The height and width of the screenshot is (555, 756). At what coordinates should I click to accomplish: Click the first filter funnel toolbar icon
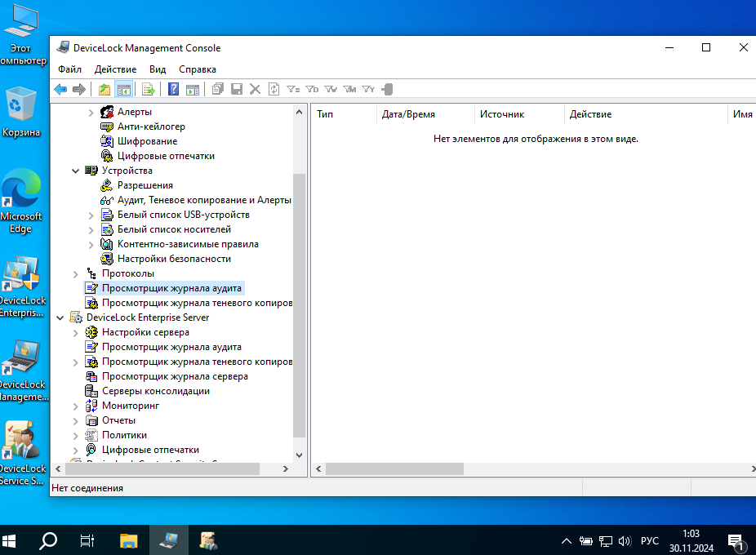(x=293, y=89)
